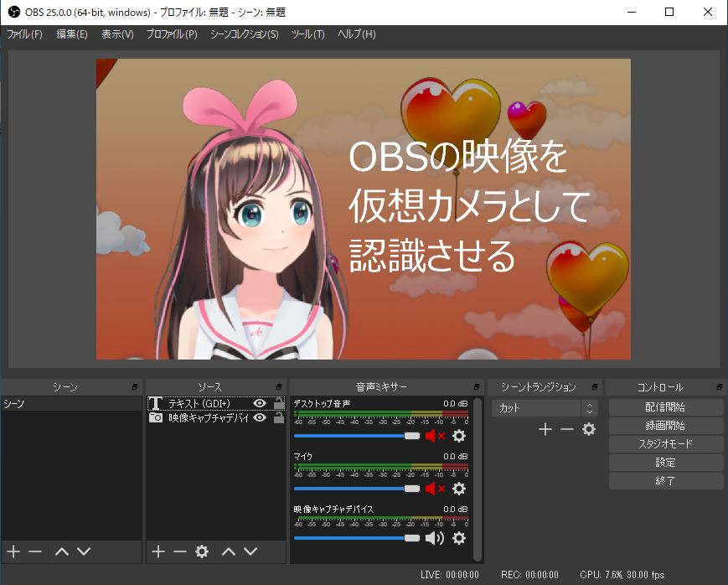Open マイク audio settings gear
728x585 pixels.
(x=459, y=489)
